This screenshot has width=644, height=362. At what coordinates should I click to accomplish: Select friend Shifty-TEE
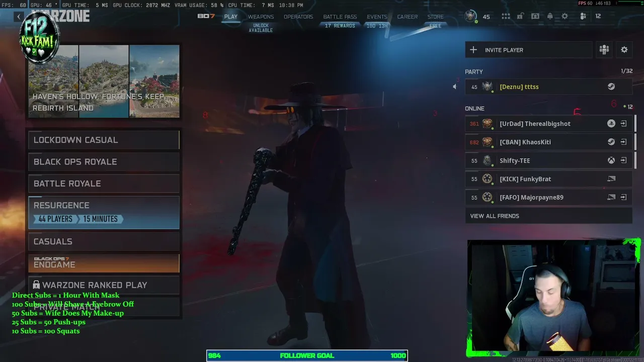(548, 160)
